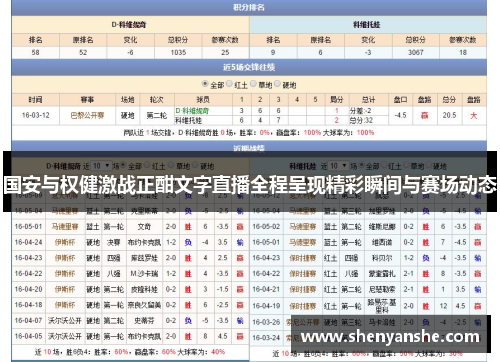Image resolution: width=500 pixels, height=362 pixels.
Task: Click 科维托娃 tournaments played value 18
Action: point(463,52)
